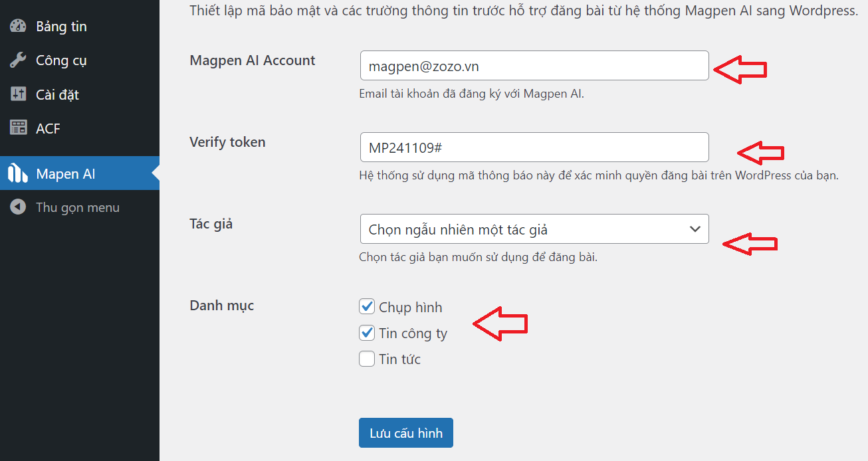Screen dimensions: 868x461
Task: Click the Tin tức label text
Action: [x=400, y=359]
